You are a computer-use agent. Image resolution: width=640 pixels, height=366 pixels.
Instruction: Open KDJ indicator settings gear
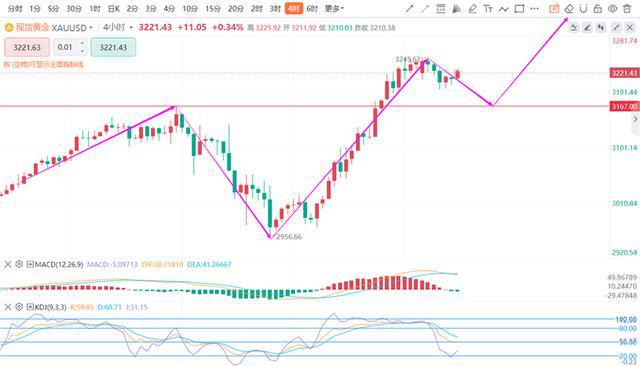[19, 307]
